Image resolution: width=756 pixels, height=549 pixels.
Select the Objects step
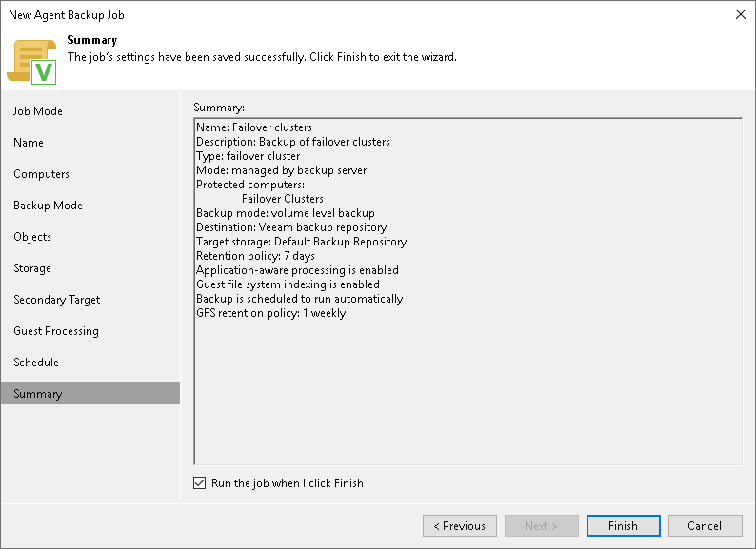pyautogui.click(x=32, y=237)
